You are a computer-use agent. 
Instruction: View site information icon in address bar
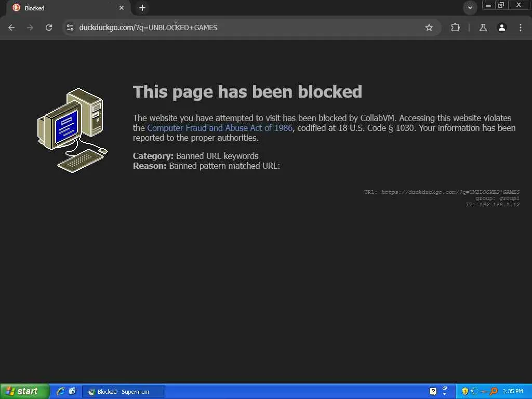(70, 28)
